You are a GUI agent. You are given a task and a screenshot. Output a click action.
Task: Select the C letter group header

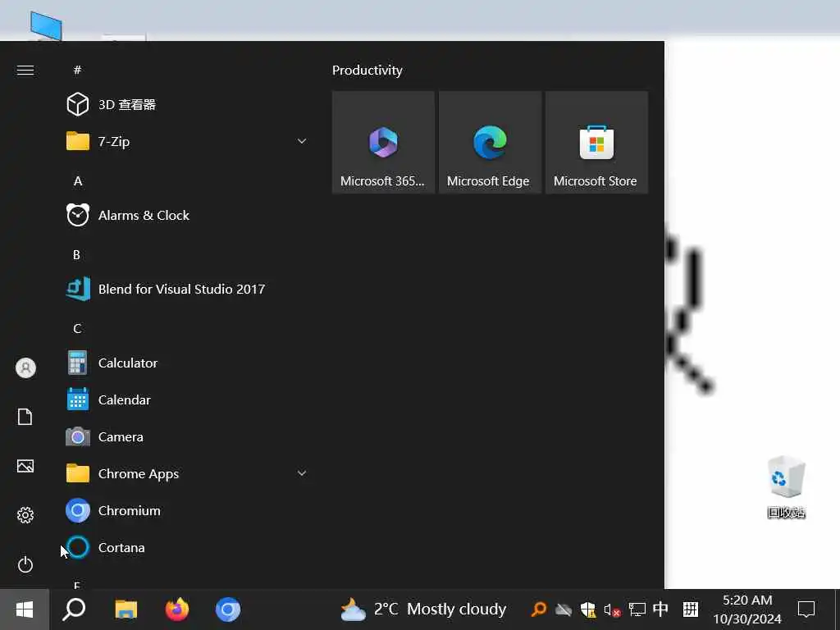pyautogui.click(x=77, y=329)
